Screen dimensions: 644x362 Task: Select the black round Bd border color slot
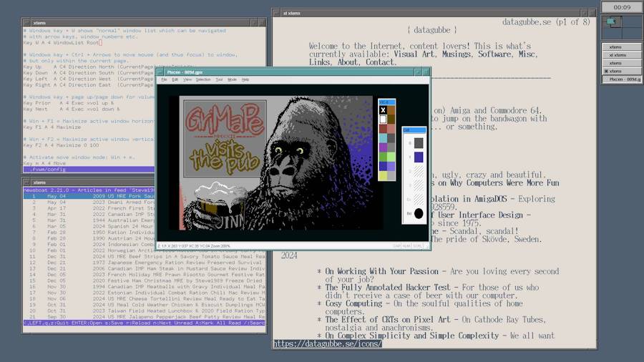pyautogui.click(x=419, y=213)
